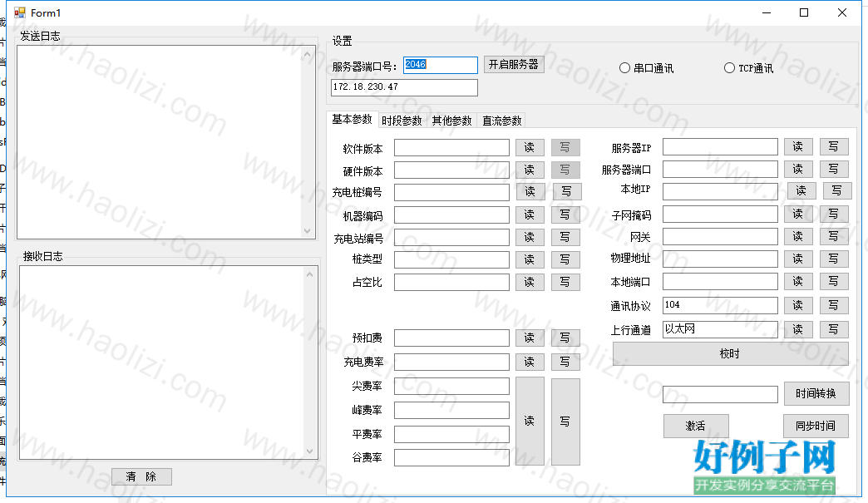The image size is (868, 503).
Task: Click the 充电桩编号 input field
Action: click(x=451, y=192)
